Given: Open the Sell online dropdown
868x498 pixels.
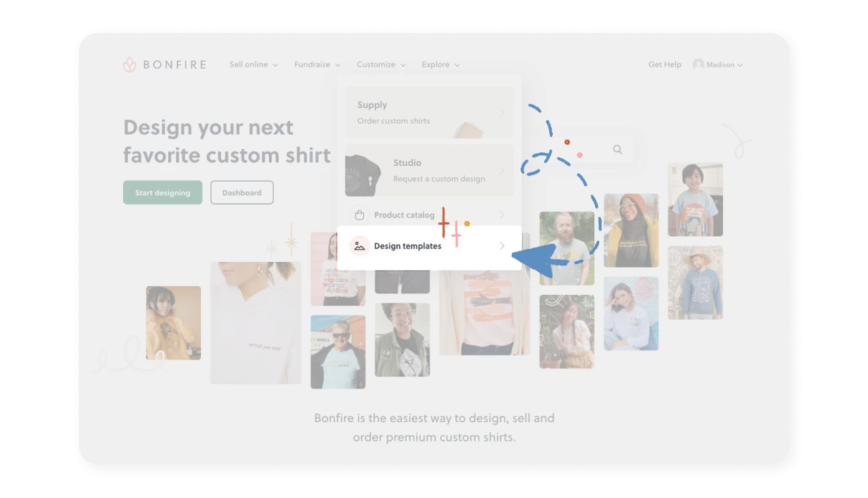Looking at the screenshot, I should 253,64.
